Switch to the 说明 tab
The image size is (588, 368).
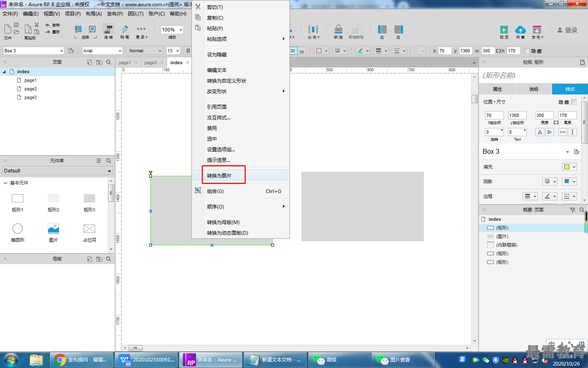(x=534, y=89)
